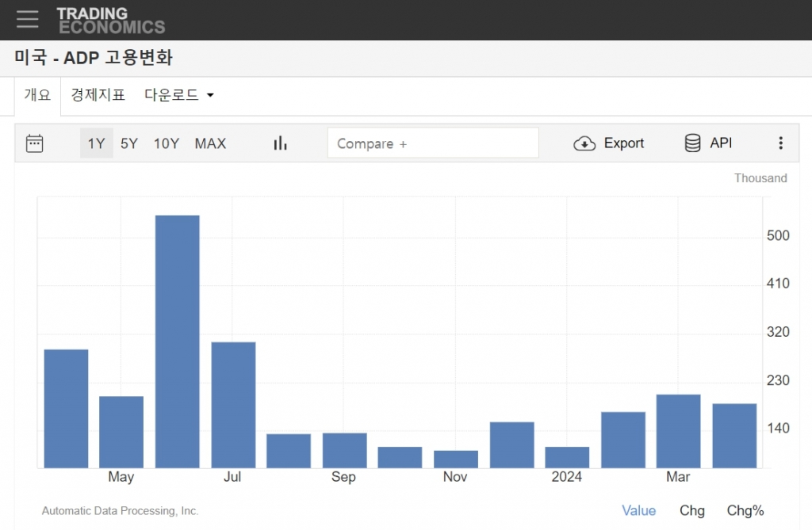Show MAX historical range
Viewport: 812px width, 530px height.
click(x=210, y=143)
